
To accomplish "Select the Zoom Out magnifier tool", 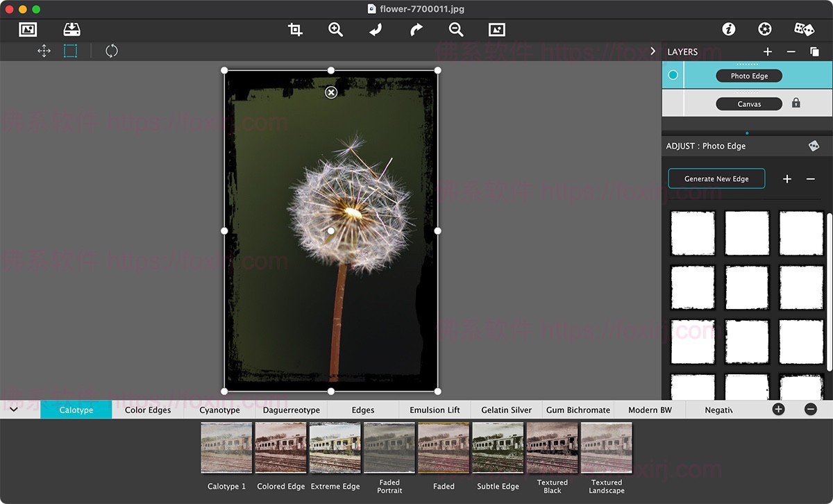I will [x=455, y=29].
